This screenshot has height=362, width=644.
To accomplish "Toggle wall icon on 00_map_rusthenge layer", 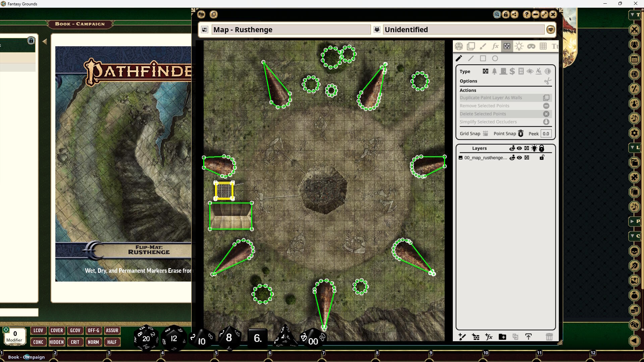I will 527,158.
